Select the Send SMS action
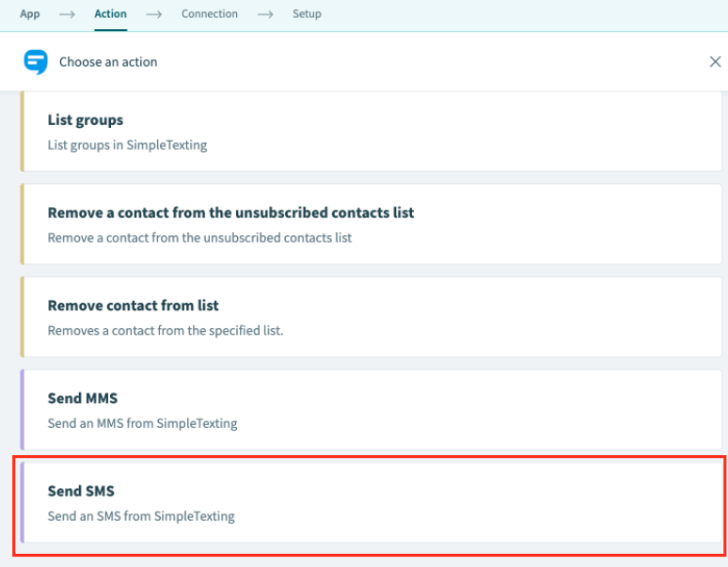Image resolution: width=728 pixels, height=567 pixels. tap(371, 502)
